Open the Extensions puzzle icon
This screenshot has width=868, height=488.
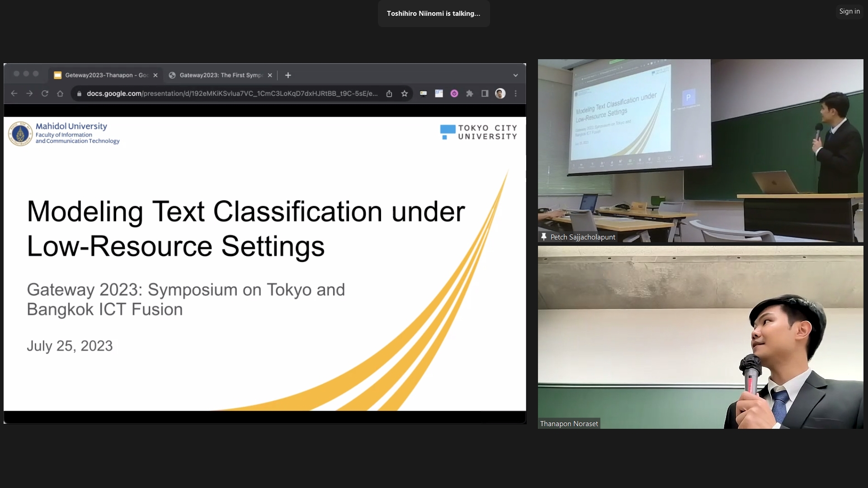470,94
